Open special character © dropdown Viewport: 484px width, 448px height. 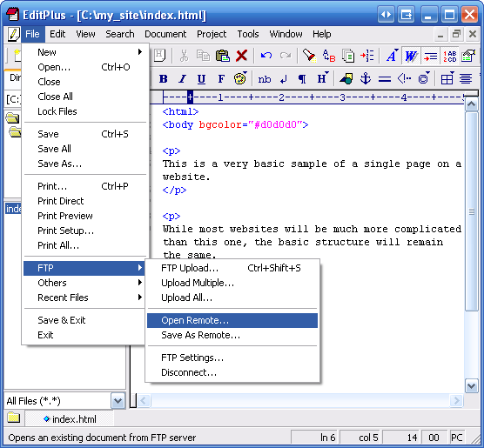pos(424,78)
